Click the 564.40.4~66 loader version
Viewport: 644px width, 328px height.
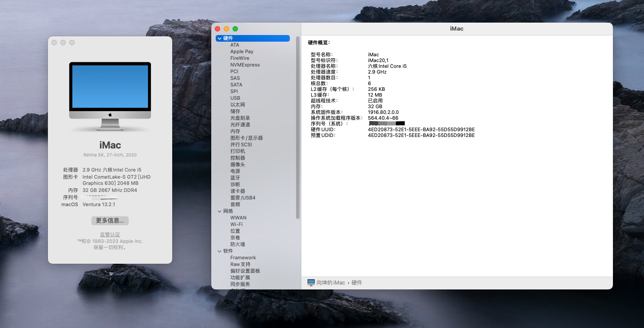pos(383,118)
